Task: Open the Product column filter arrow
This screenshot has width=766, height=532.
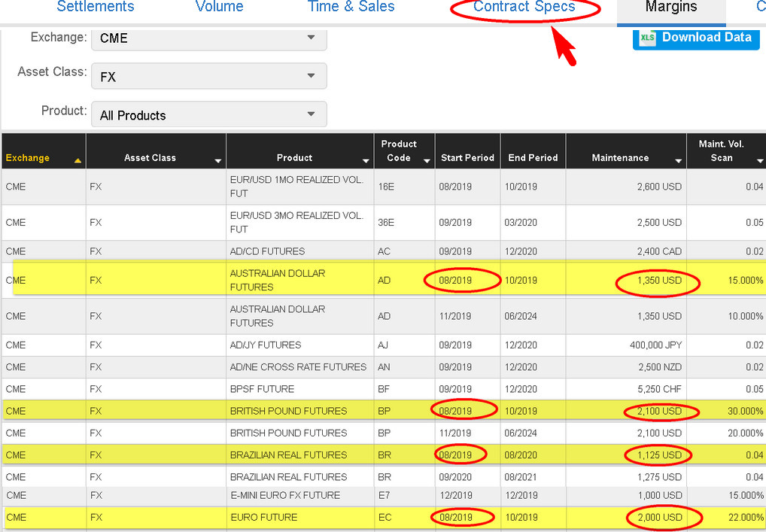Action: point(366,161)
